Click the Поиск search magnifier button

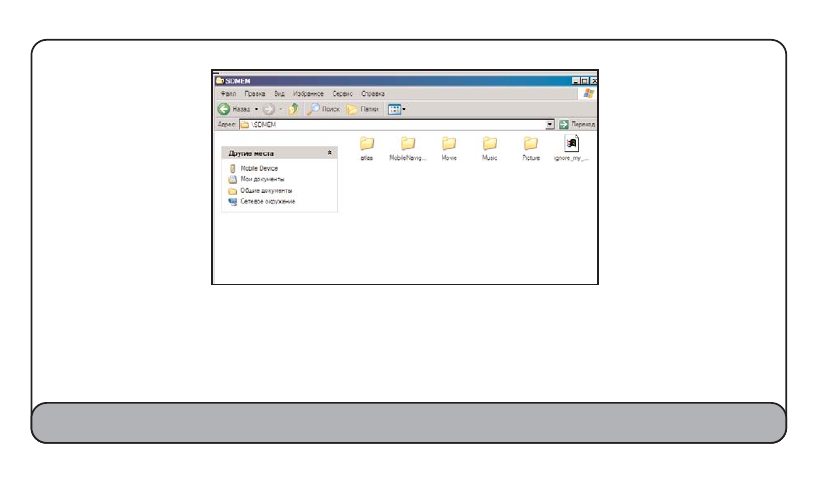(323, 109)
